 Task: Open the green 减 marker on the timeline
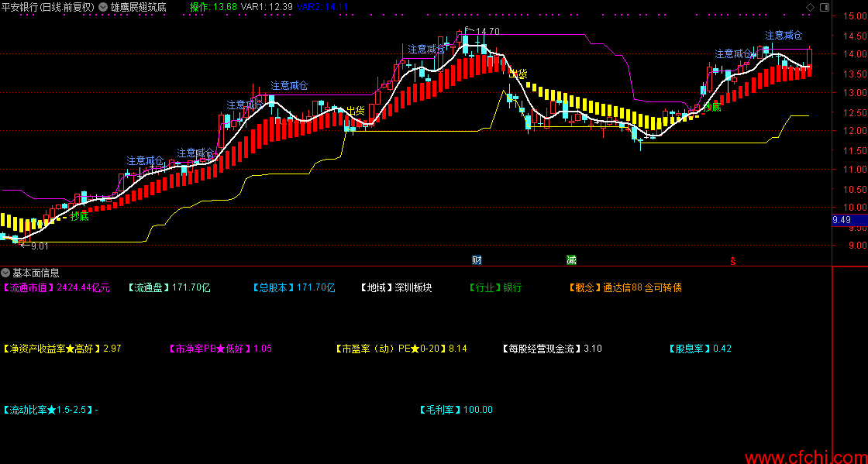pyautogui.click(x=571, y=260)
